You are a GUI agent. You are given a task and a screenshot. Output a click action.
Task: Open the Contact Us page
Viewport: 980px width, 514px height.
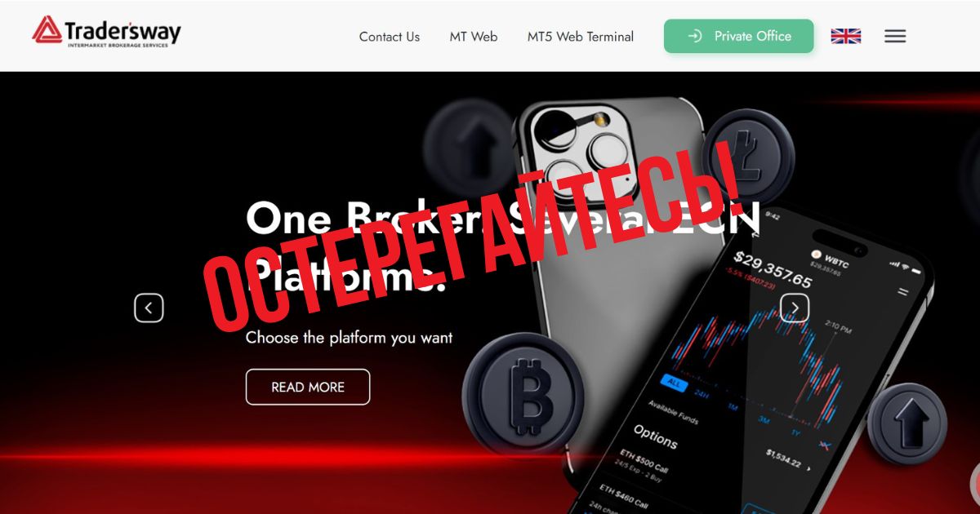[390, 37]
